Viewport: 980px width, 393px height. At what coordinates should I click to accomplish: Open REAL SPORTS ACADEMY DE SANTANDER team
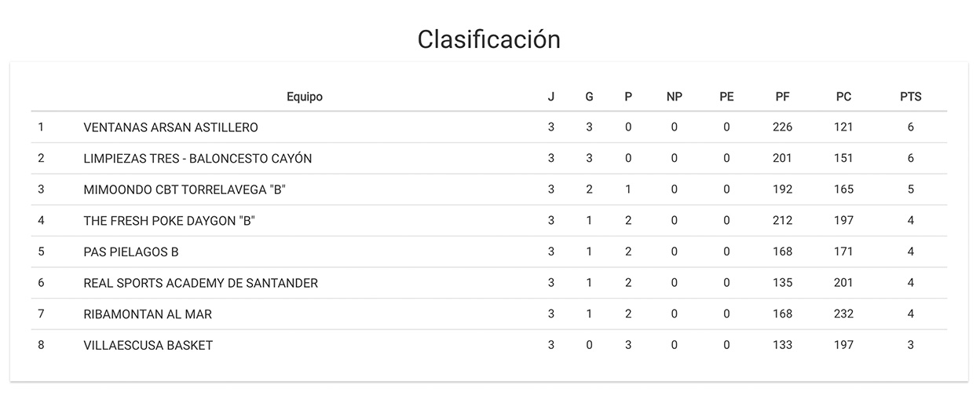point(200,283)
